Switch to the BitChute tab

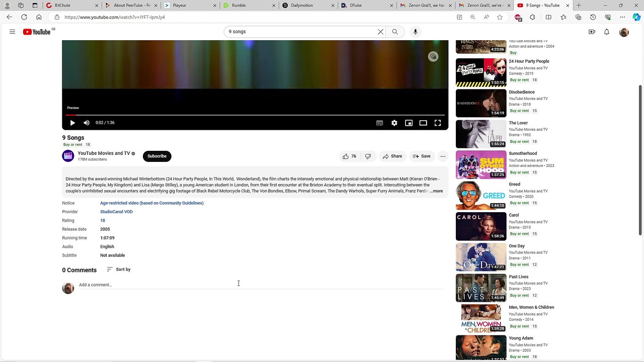point(72,6)
